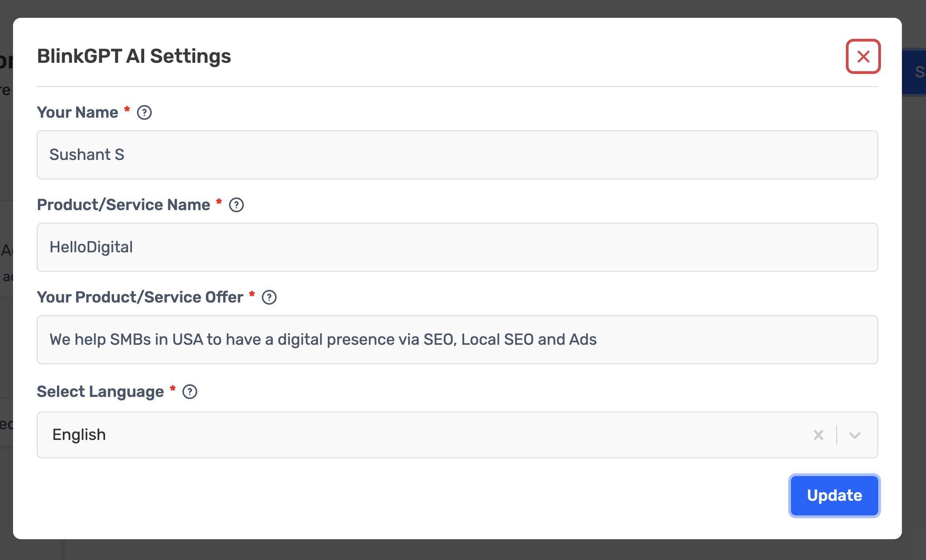Click the Sushant S text in name field

tap(87, 155)
